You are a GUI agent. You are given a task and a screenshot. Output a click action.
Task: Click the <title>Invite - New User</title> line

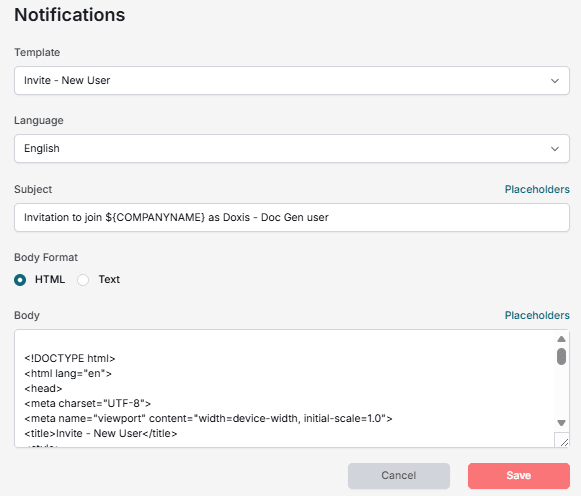(101, 433)
